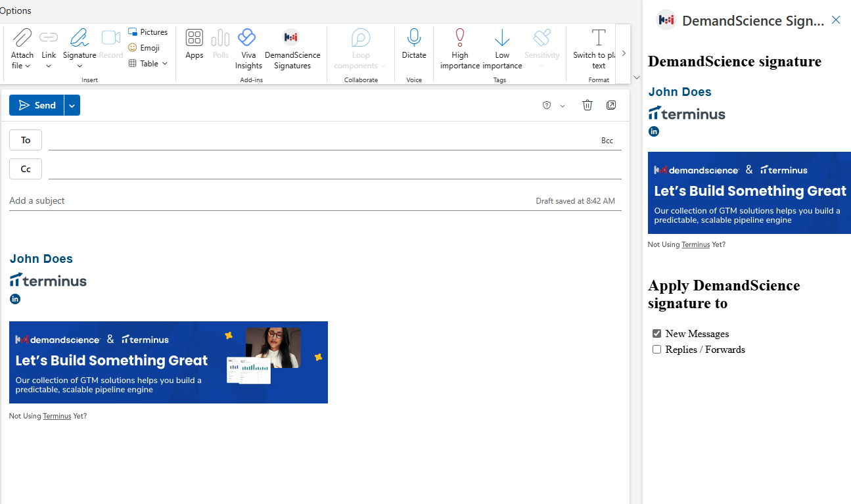Expand the Link dropdown arrow
The height and width of the screenshot is (504, 851).
[x=49, y=66]
